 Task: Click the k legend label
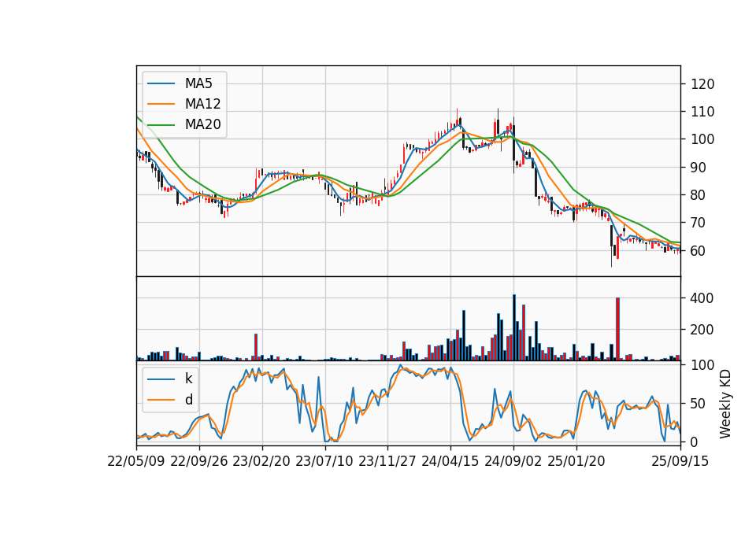pyautogui.click(x=188, y=379)
